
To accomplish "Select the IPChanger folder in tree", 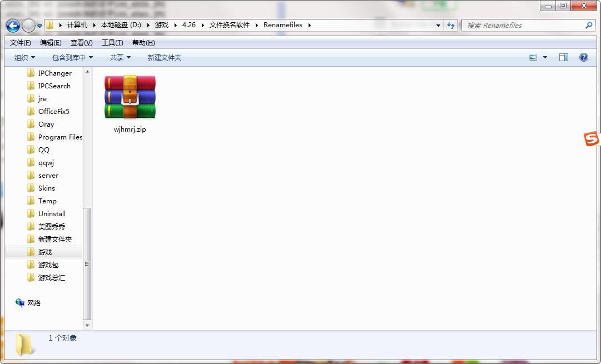I will (55, 73).
